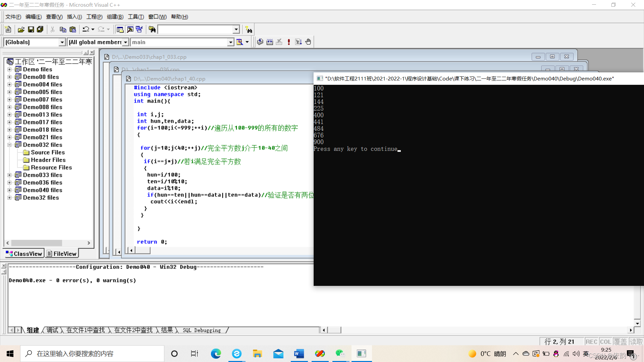Switch to the 调试 output tab

point(52,330)
